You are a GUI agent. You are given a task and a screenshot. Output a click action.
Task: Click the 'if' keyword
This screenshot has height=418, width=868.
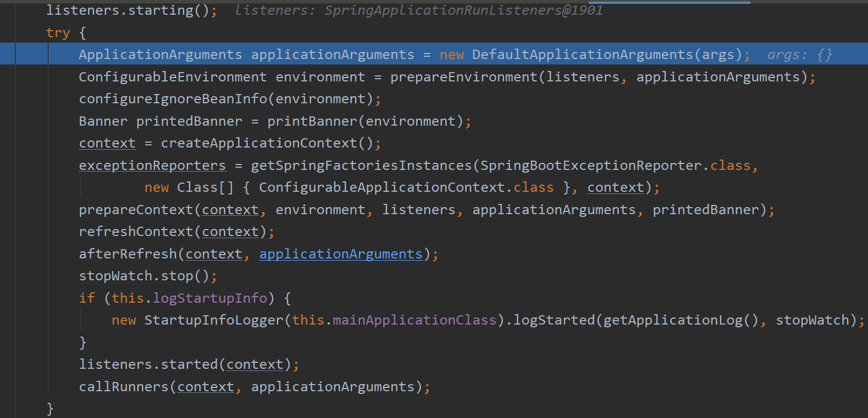87,298
